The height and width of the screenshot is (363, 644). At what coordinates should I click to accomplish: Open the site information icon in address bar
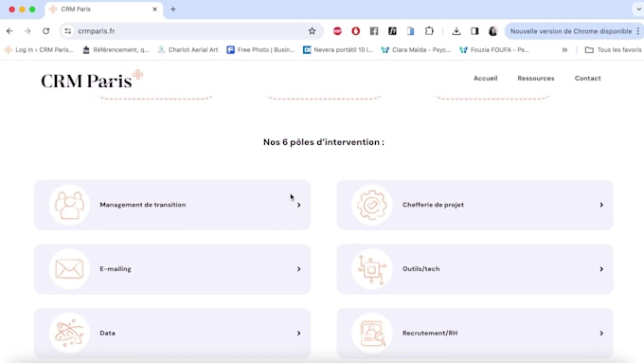[x=68, y=31]
